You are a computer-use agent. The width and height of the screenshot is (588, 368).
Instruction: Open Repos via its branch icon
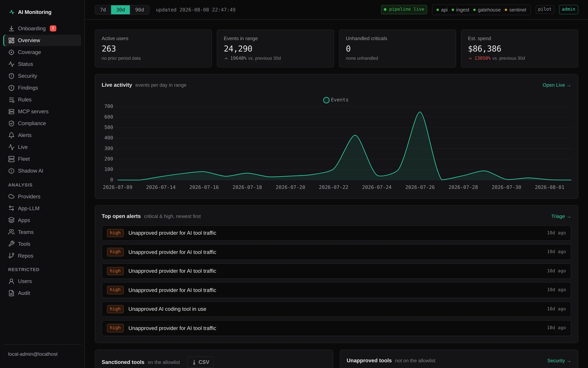11,256
